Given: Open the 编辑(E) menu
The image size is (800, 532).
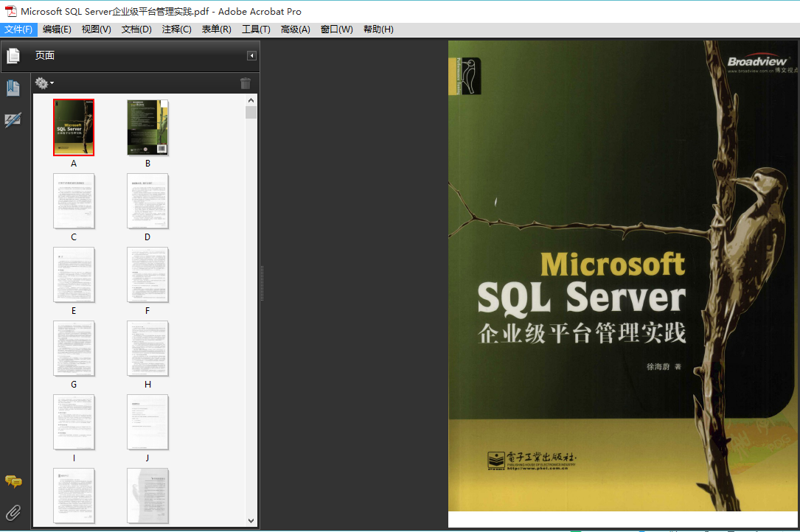Looking at the screenshot, I should pyautogui.click(x=57, y=29).
